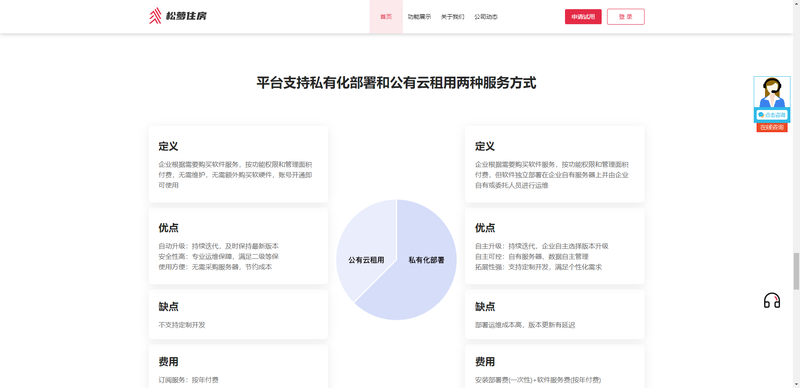
Task: Click text 使用方便：无需采购服务器，节约成本
Action: [215, 266]
